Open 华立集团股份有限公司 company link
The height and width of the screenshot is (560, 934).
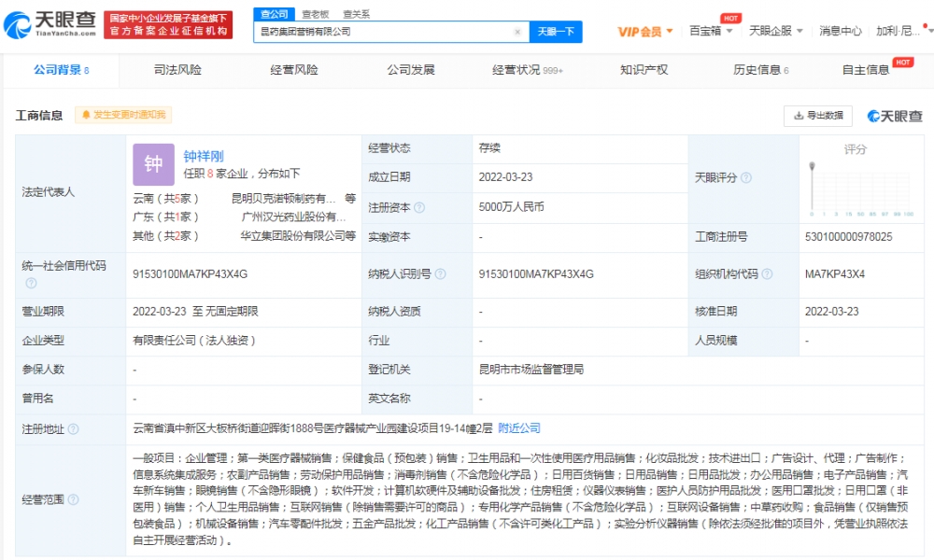[292, 235]
